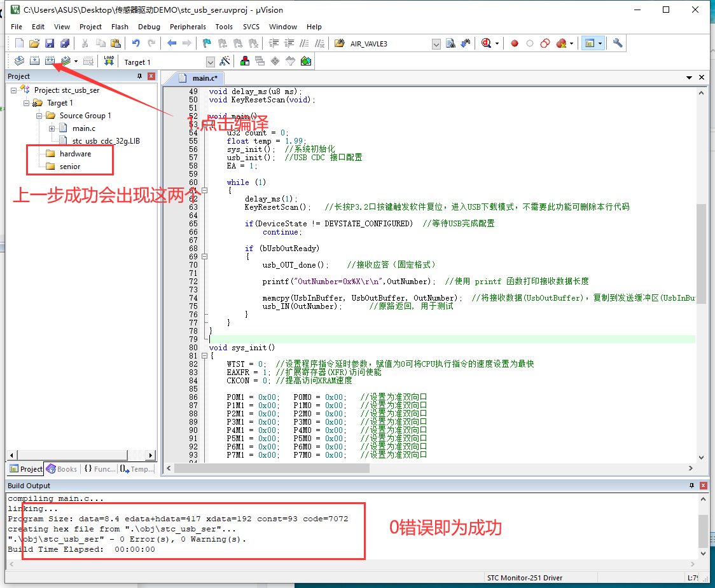Click incremental find binoculars arrow icon
Screen dimensions: 715x588
pyautogui.click(x=466, y=43)
